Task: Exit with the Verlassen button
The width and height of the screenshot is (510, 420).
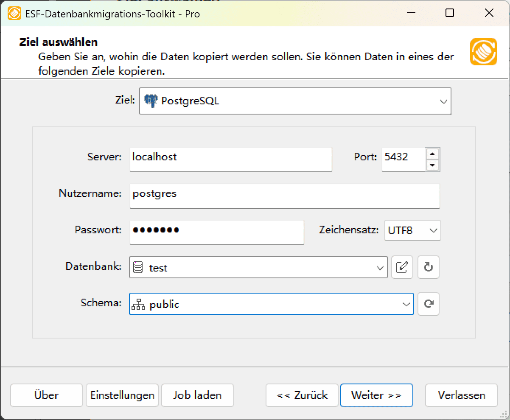Action: (x=461, y=395)
